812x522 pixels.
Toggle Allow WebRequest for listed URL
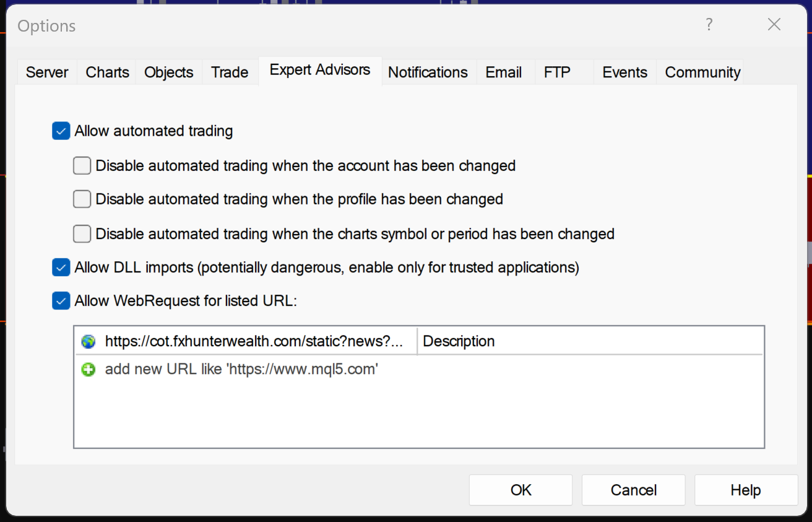[61, 301]
